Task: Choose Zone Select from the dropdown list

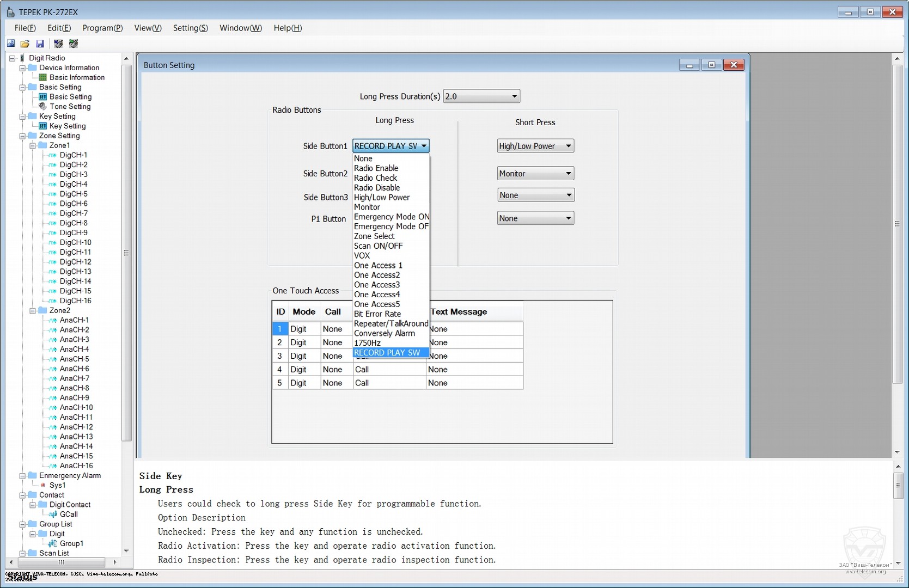Action: pyautogui.click(x=374, y=236)
